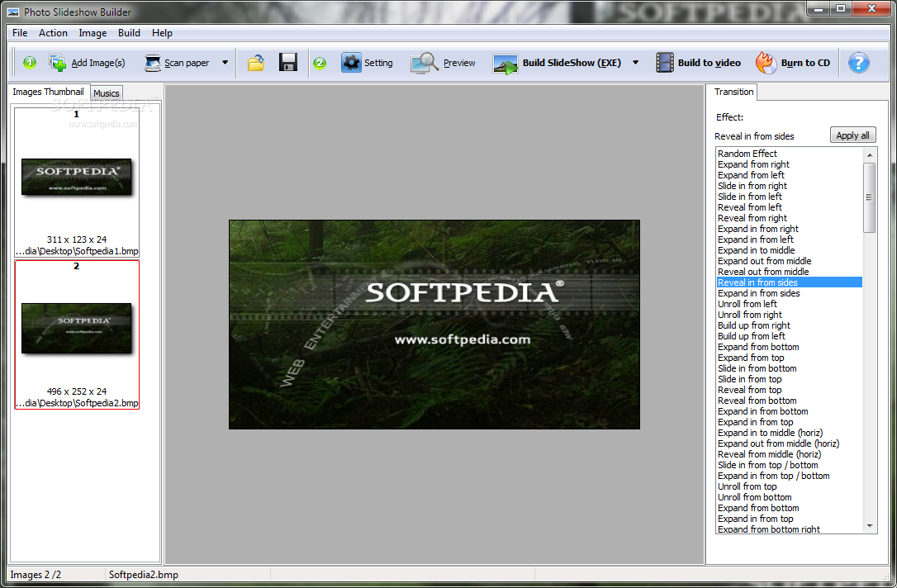Click the green step 1 icon
The width and height of the screenshot is (897, 588).
tap(30, 62)
